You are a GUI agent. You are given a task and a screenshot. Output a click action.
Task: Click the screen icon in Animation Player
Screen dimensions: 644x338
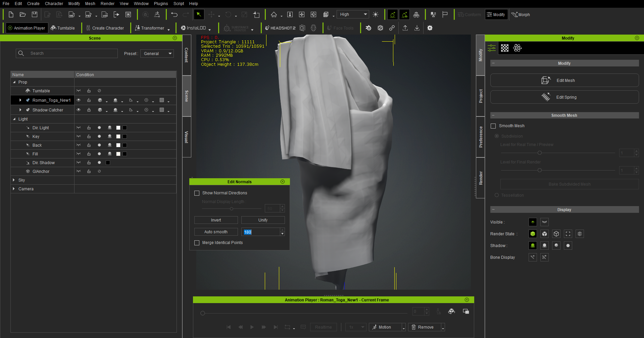(x=466, y=311)
